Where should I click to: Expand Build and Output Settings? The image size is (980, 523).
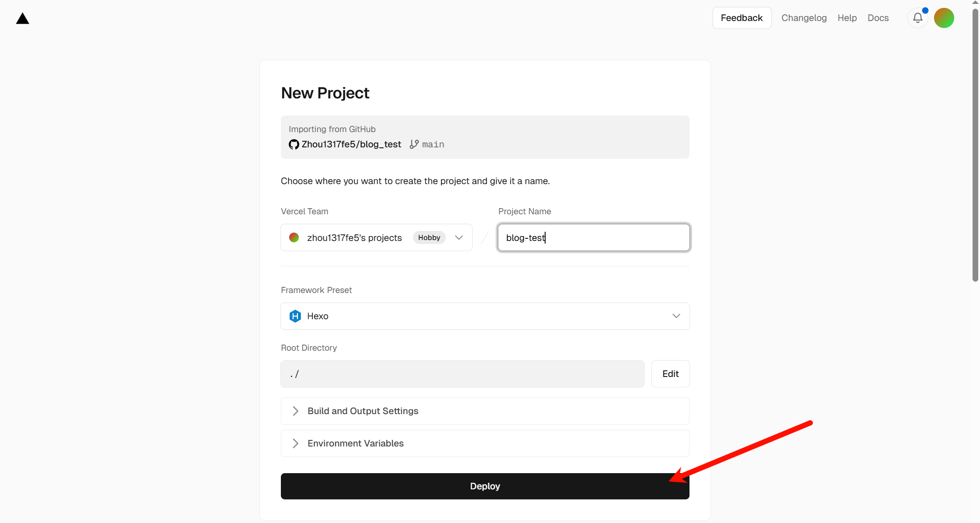(x=485, y=411)
